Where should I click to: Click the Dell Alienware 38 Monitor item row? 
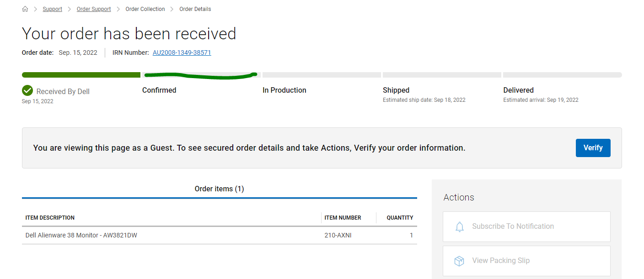(220, 235)
